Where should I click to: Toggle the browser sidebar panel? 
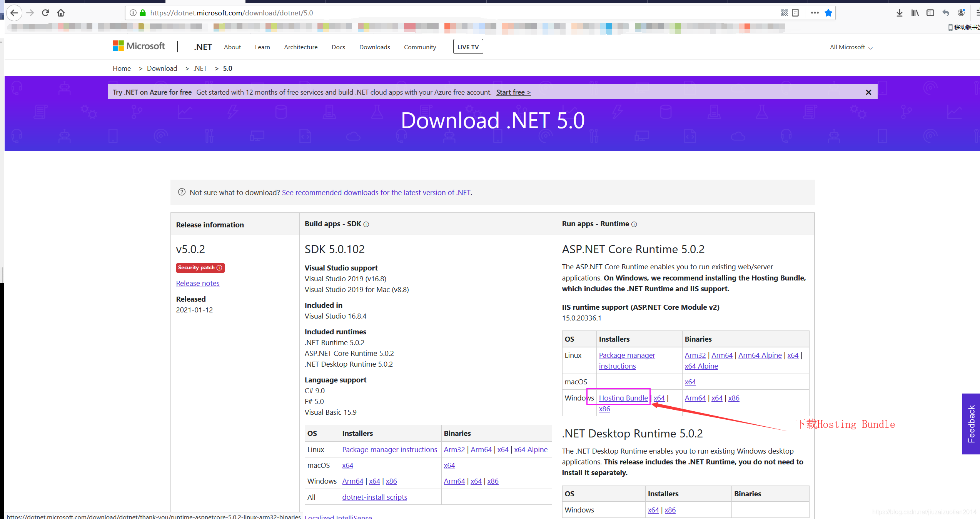point(930,12)
